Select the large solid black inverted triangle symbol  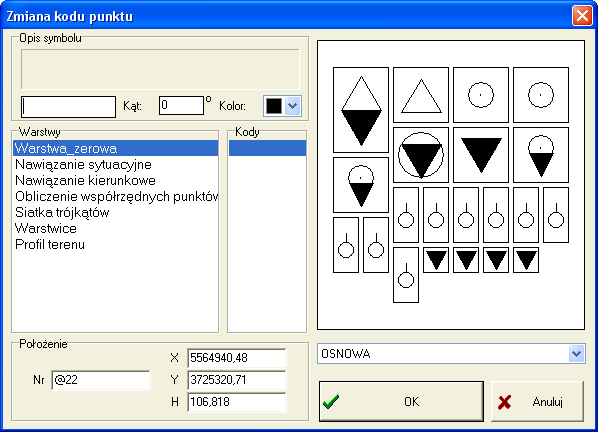(x=481, y=155)
